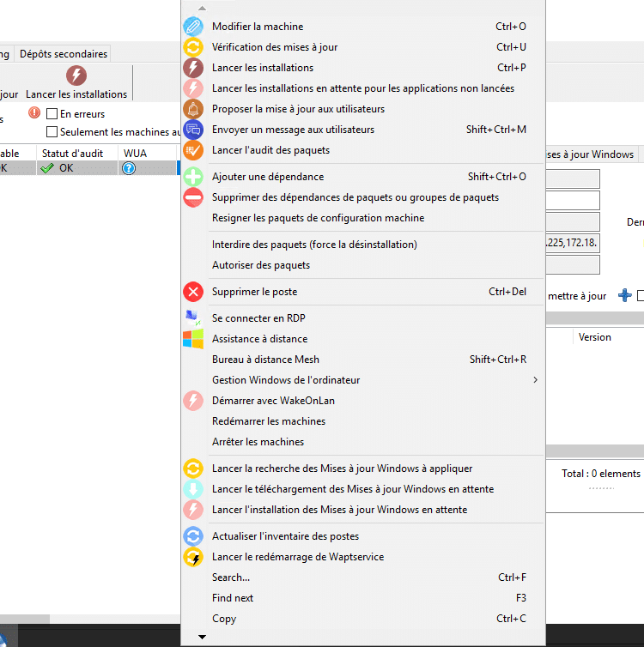This screenshot has height=647, width=644.
Task: Click cyan download arrow icon for Windows updates
Action: tap(193, 489)
